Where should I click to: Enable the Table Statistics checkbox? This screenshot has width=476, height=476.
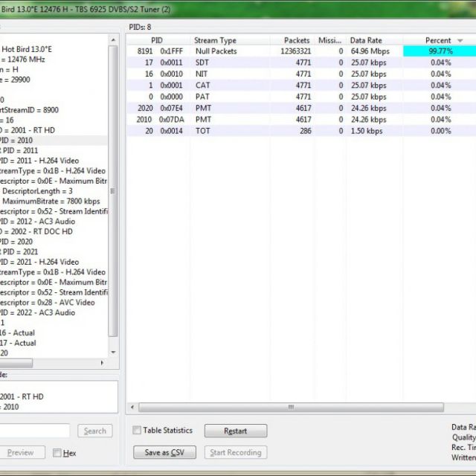[x=137, y=431]
